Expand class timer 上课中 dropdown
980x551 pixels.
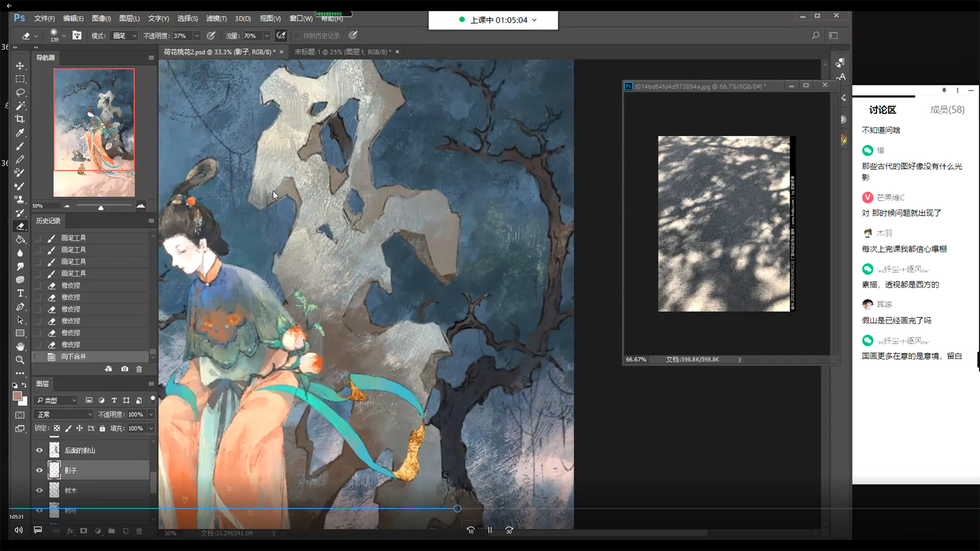click(x=534, y=20)
